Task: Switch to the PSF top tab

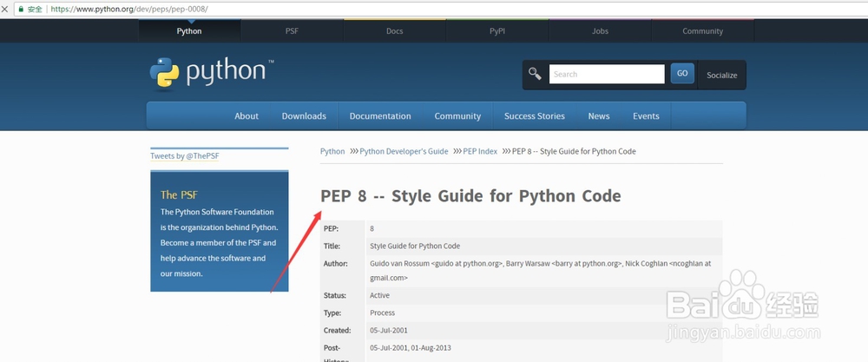Action: tap(292, 31)
